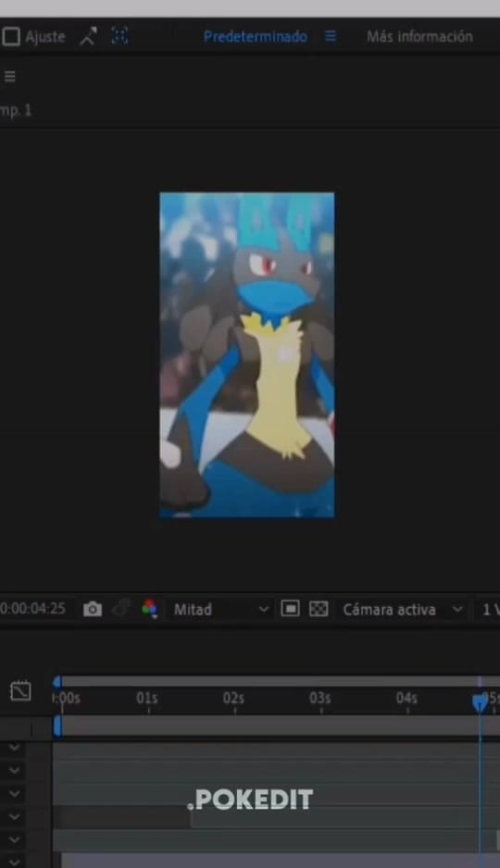Select the Comp. 1 composition tab

click(x=16, y=110)
